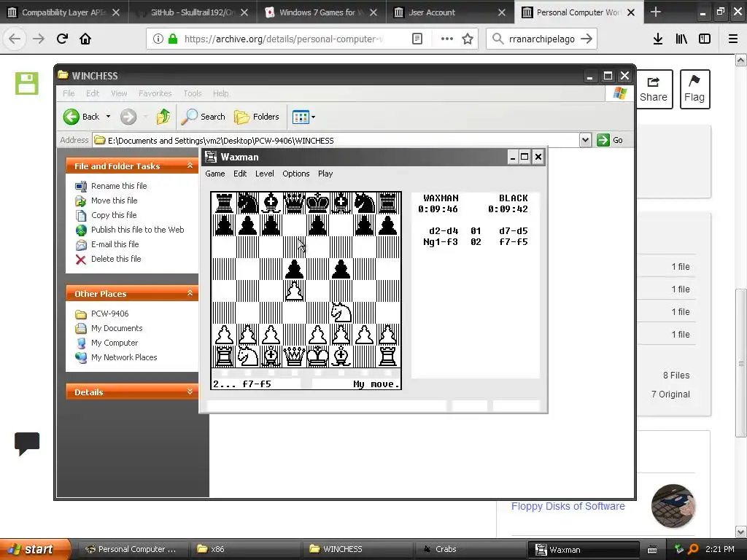Click the black king on the top row
Screen dimensions: 747x560
pyautogui.click(x=317, y=203)
